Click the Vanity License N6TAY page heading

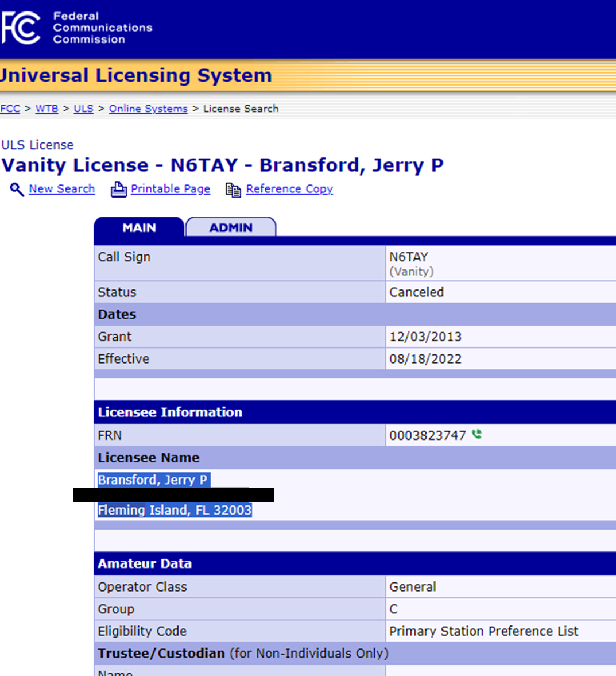click(x=222, y=165)
